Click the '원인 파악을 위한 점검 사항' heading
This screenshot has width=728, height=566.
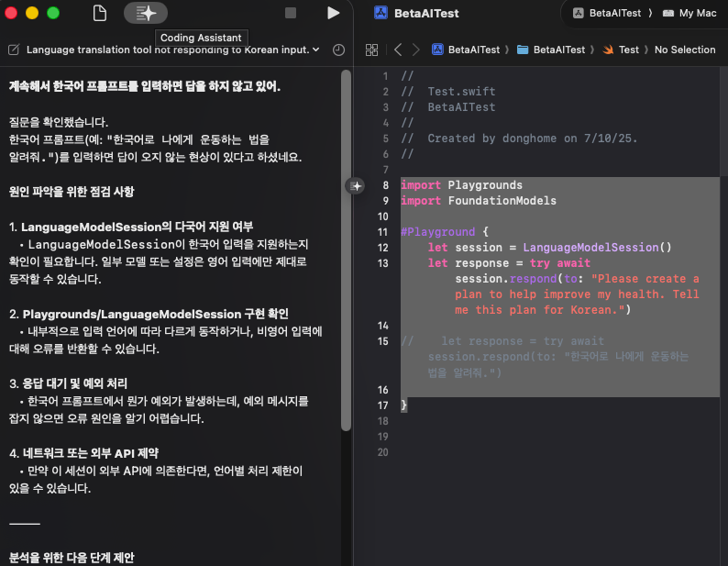72,192
